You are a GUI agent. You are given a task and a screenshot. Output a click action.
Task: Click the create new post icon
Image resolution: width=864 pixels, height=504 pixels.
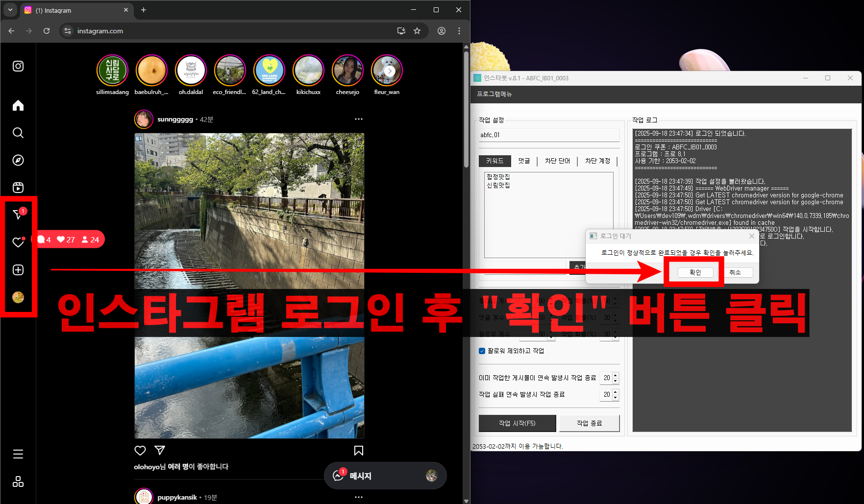click(x=18, y=270)
